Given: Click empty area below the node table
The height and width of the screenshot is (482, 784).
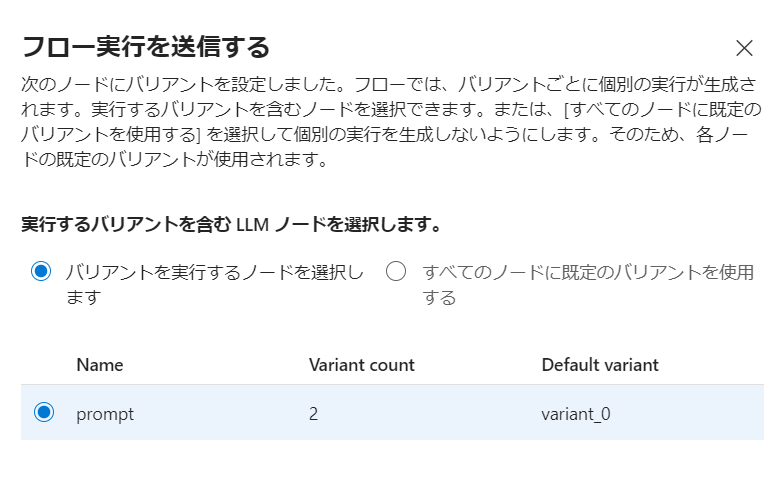Looking at the screenshot, I should [x=392, y=461].
